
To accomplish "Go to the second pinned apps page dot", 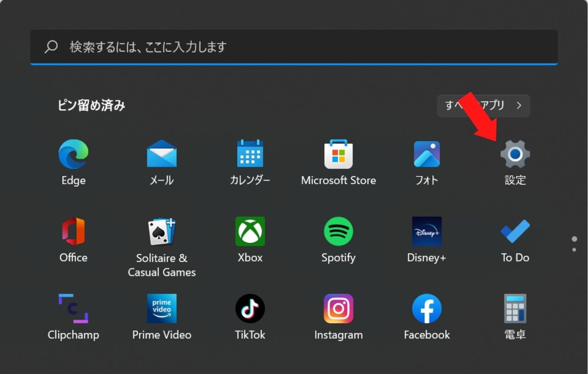I will point(574,250).
